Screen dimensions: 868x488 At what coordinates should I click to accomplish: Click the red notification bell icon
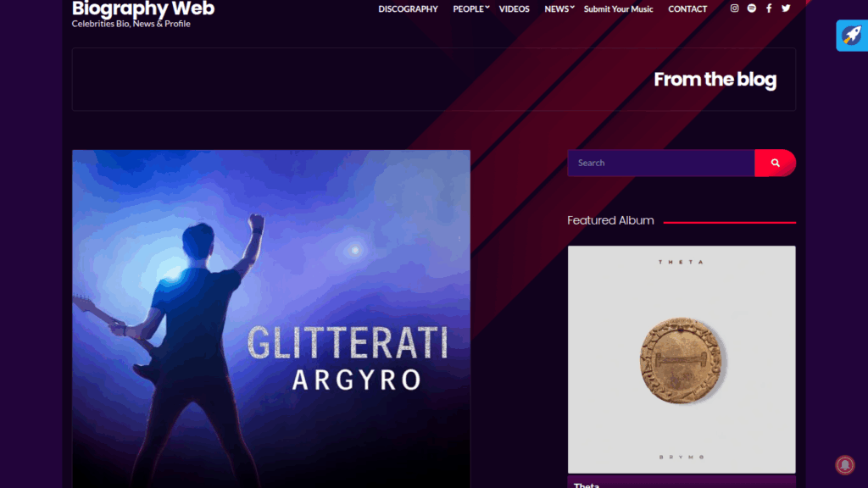pyautogui.click(x=845, y=465)
